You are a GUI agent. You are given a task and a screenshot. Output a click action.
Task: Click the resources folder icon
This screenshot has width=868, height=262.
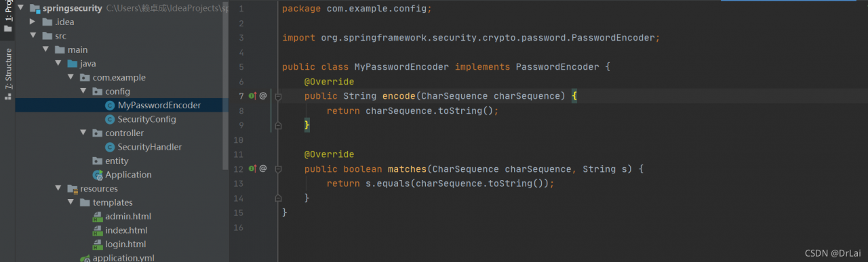73,189
